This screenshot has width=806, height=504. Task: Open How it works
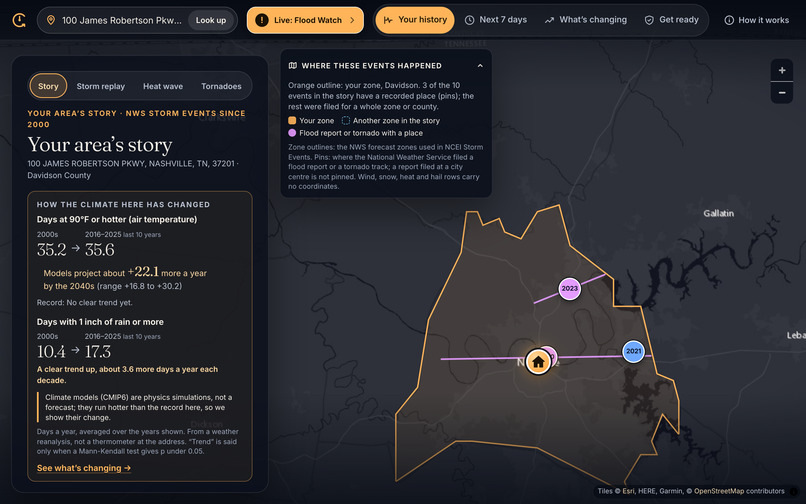757,20
